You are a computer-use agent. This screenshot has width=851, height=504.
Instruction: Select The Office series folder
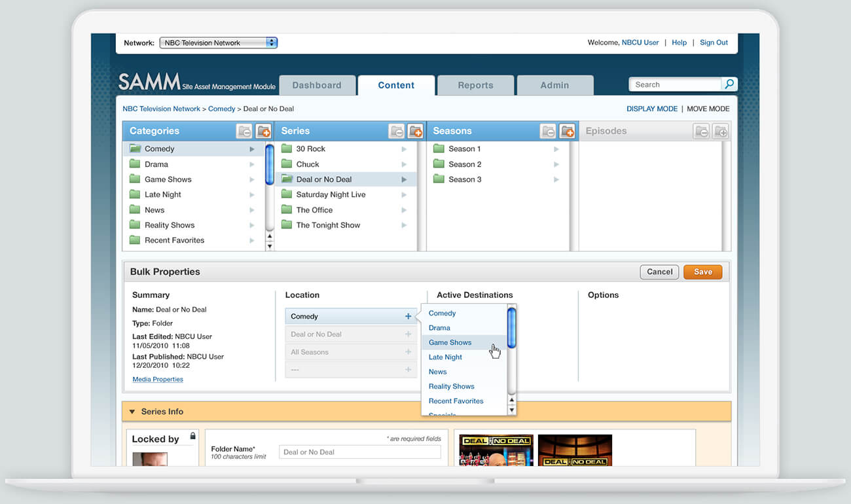(314, 210)
